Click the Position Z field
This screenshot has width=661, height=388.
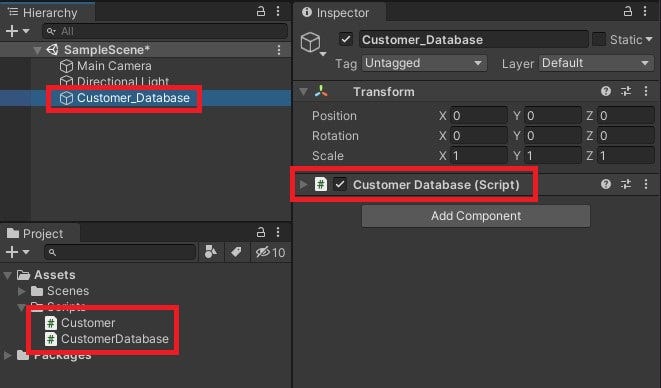[x=626, y=116]
